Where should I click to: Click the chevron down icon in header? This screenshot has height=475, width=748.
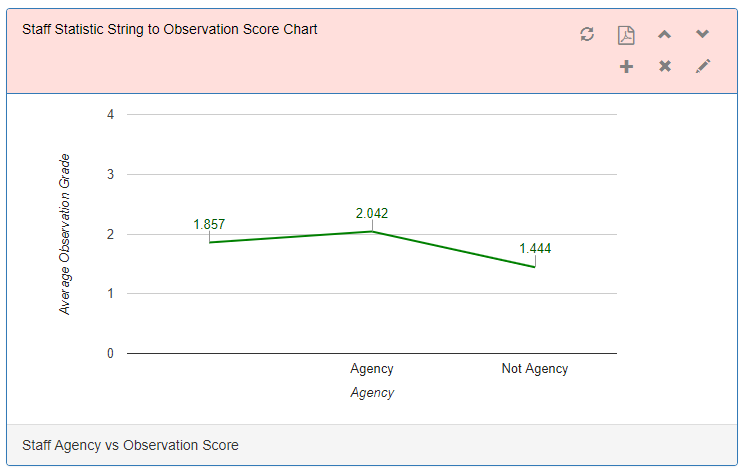coord(703,35)
